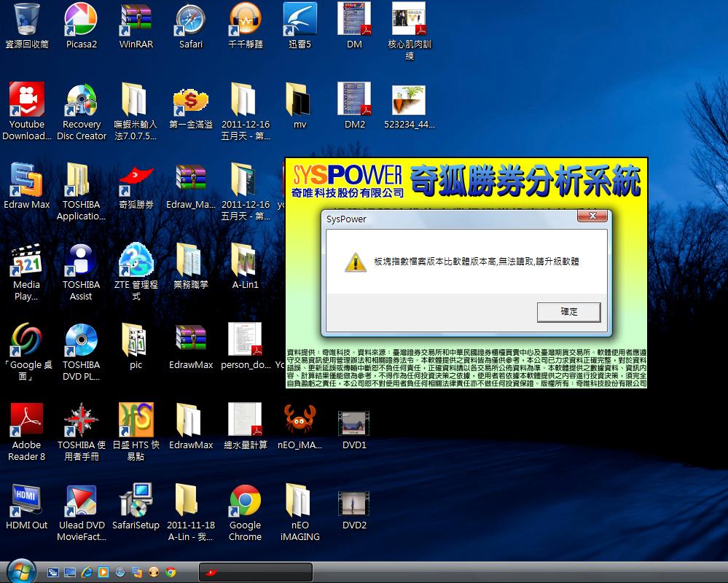Screen dimensions: 728x583
Task: Click the warning message 板塊指數檔案版本比軟體版本高
Action: [x=477, y=262]
